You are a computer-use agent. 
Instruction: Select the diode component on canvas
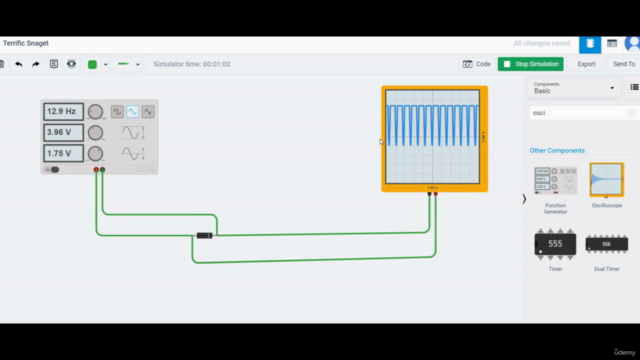click(204, 236)
